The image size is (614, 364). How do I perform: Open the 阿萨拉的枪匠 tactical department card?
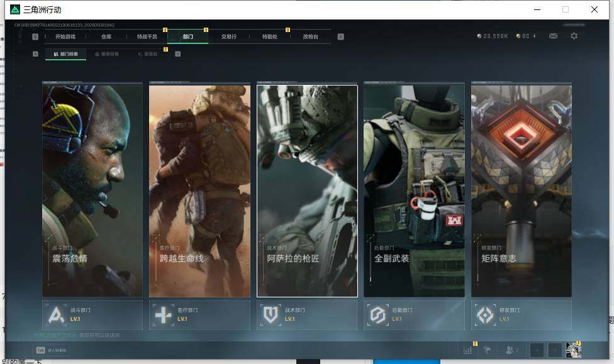click(307, 191)
